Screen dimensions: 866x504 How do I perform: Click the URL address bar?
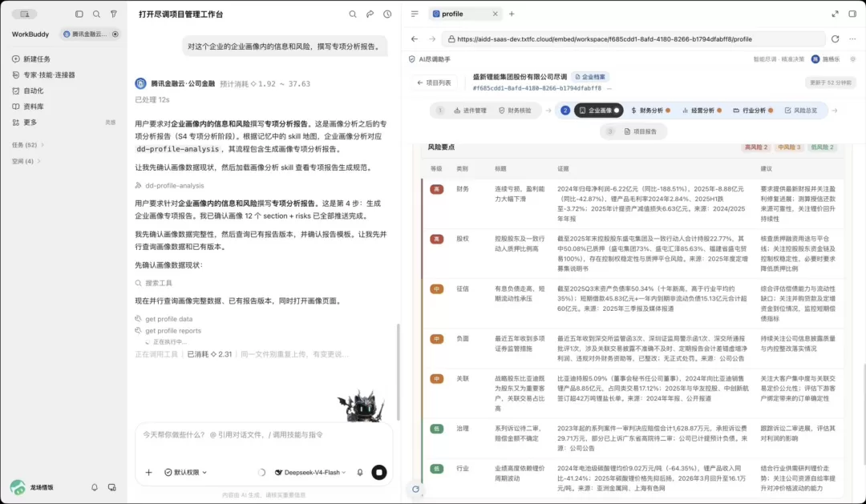(633, 39)
